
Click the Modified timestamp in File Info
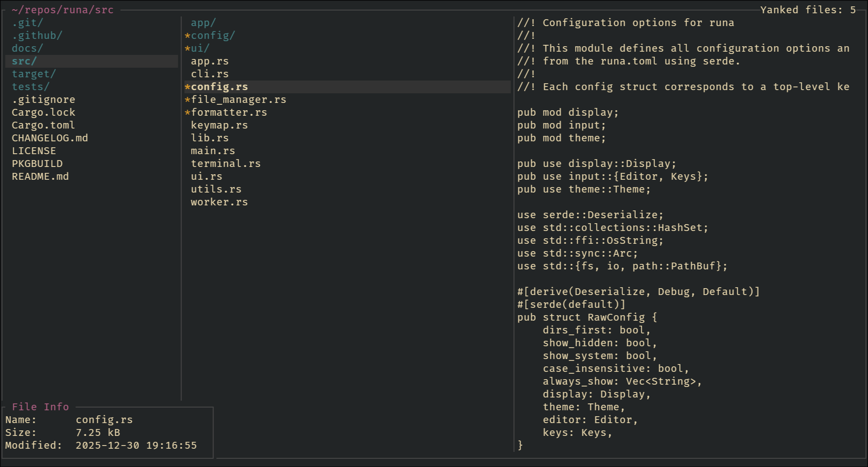click(136, 446)
